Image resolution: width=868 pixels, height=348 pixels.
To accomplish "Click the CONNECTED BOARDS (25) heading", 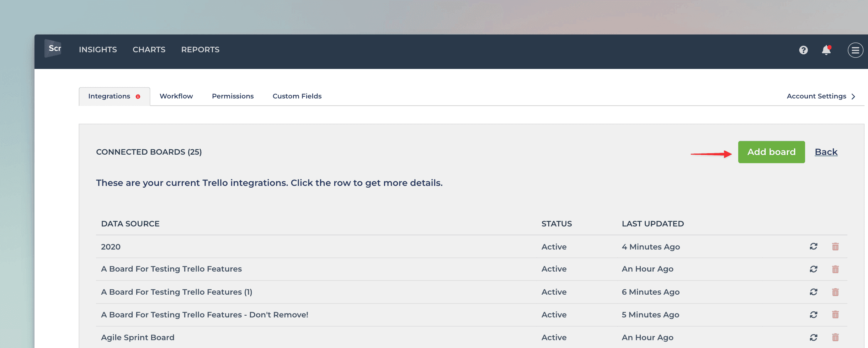I will coord(149,152).
